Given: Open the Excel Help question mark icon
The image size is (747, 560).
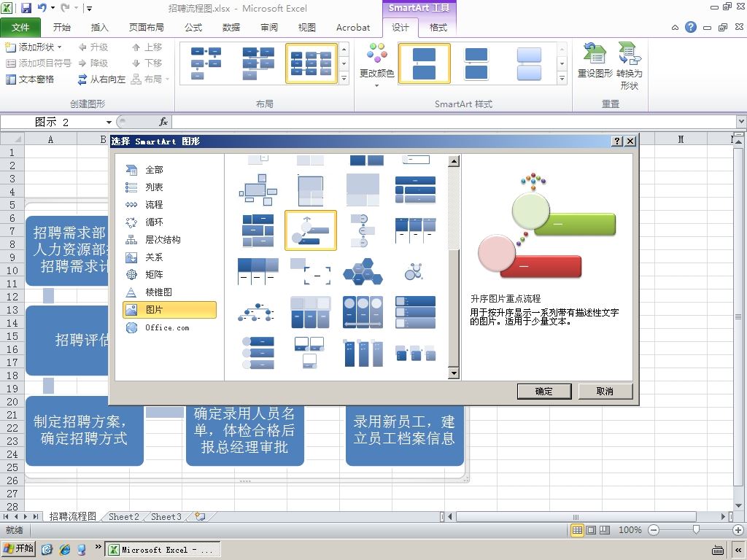Looking at the screenshot, I should pyautogui.click(x=691, y=27).
